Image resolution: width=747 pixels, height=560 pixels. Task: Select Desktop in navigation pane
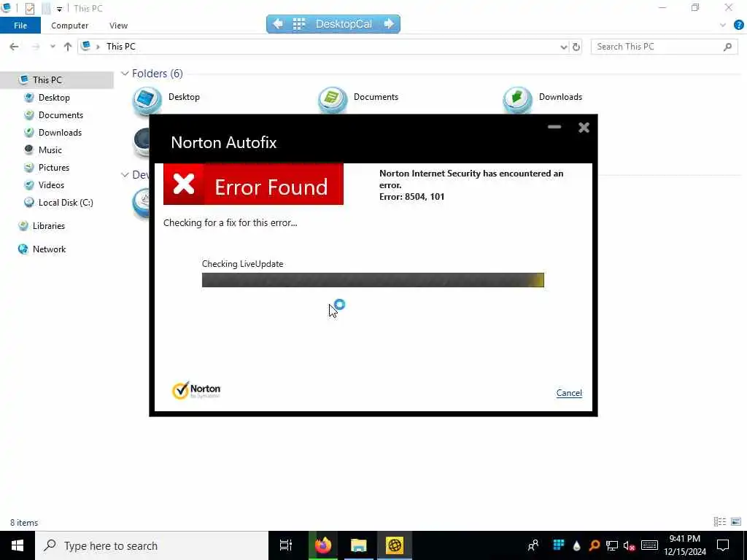point(54,98)
